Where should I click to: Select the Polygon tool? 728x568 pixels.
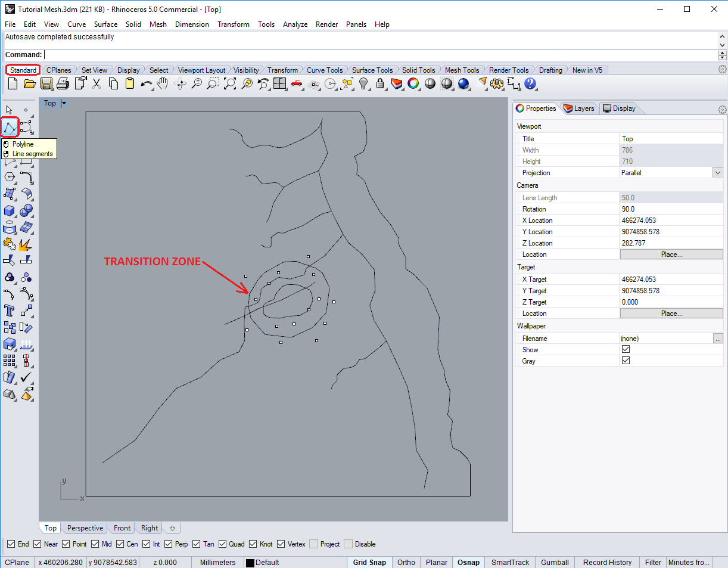9,177
